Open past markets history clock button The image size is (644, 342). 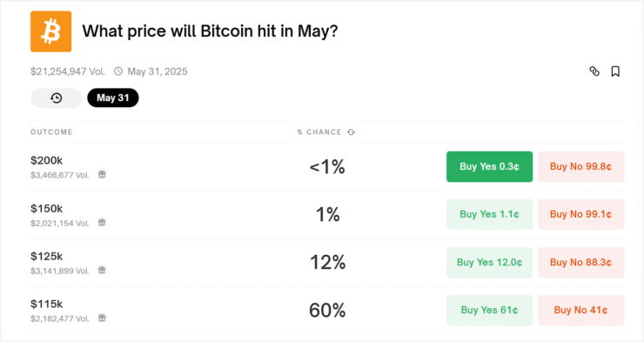57,98
